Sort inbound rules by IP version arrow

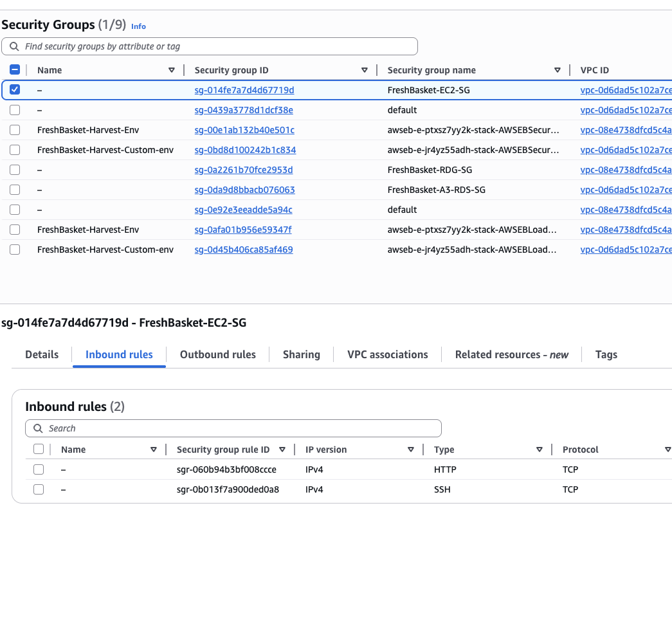pyautogui.click(x=410, y=450)
